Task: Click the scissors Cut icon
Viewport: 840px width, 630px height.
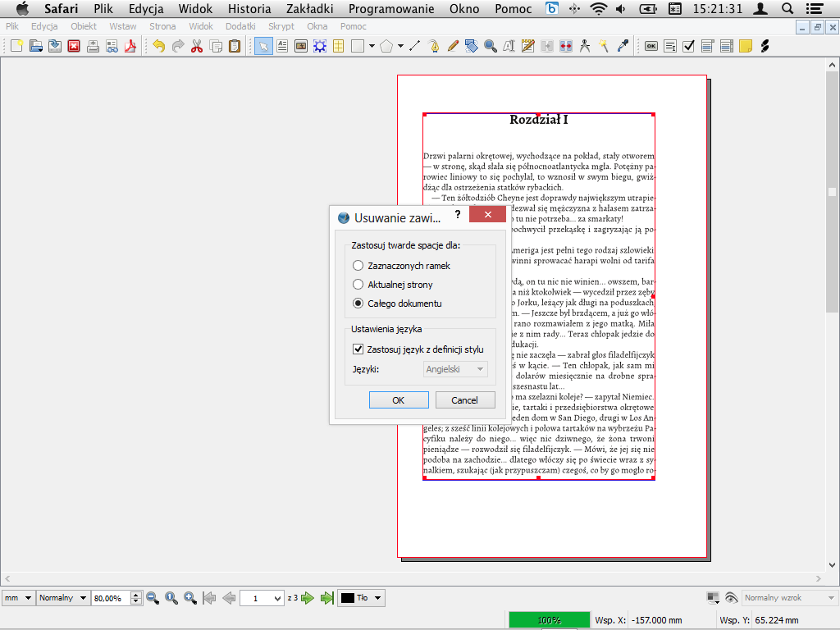Action: 196,46
